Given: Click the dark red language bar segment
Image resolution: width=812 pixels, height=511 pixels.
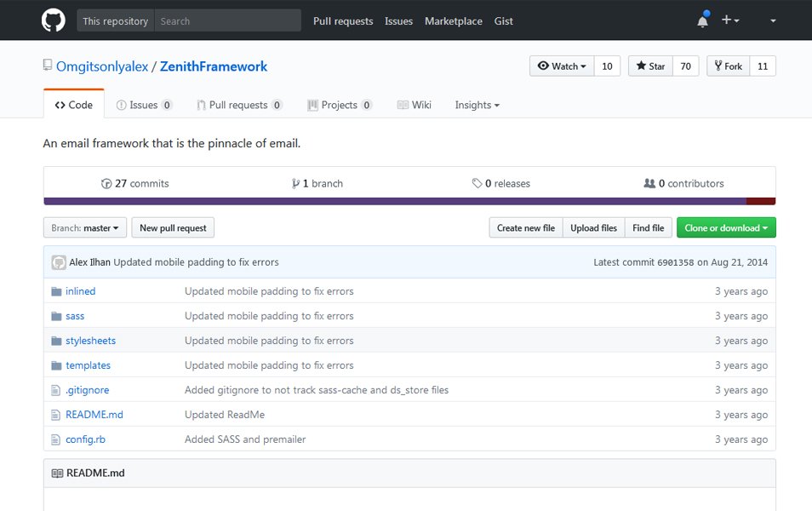Looking at the screenshot, I should (761, 201).
